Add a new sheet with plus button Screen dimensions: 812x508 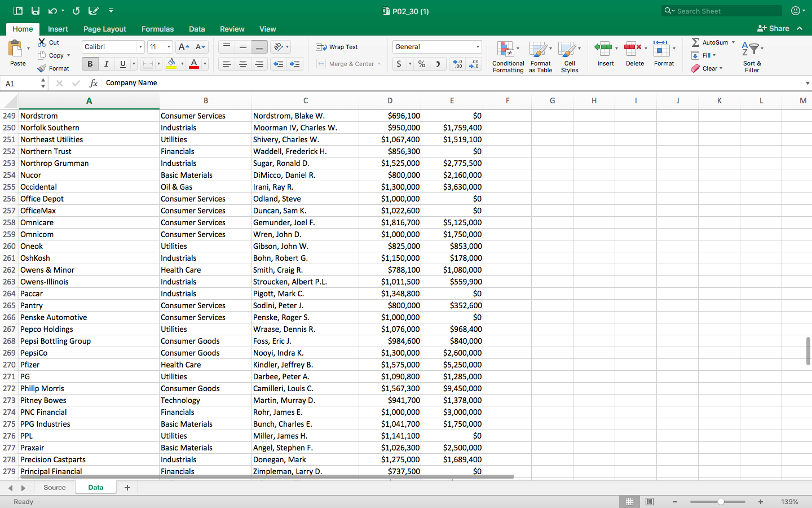(127, 488)
